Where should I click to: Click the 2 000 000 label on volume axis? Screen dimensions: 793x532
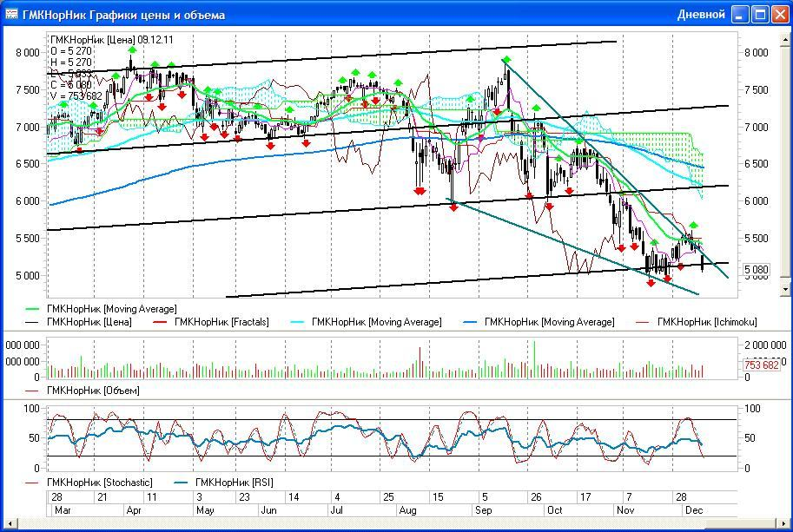(x=765, y=345)
